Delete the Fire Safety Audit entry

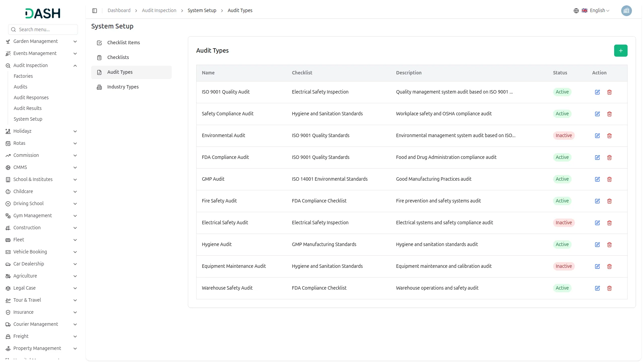coord(609,201)
